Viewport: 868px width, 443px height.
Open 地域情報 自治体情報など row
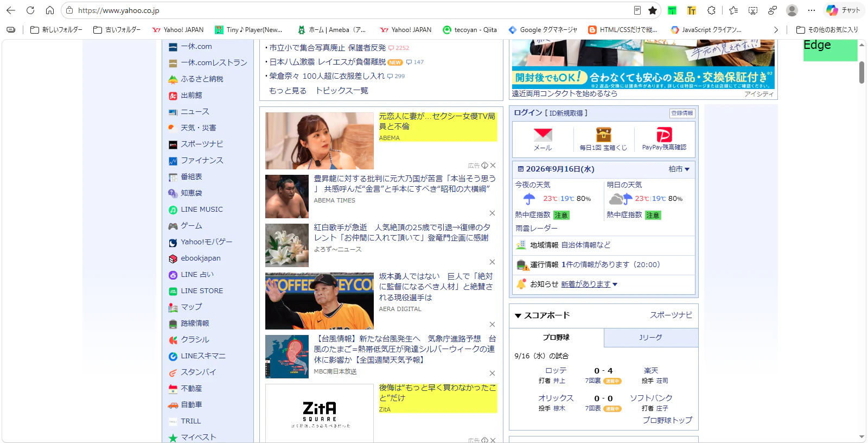[x=604, y=245]
